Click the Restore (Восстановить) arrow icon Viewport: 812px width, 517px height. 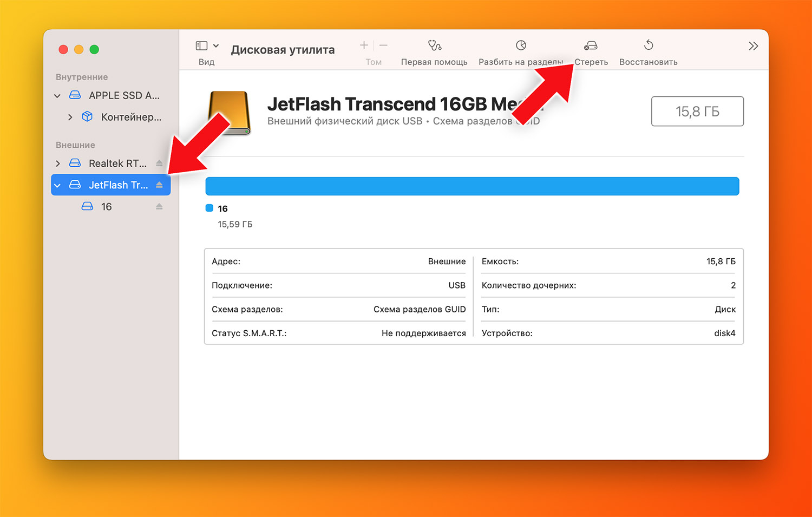pos(649,45)
